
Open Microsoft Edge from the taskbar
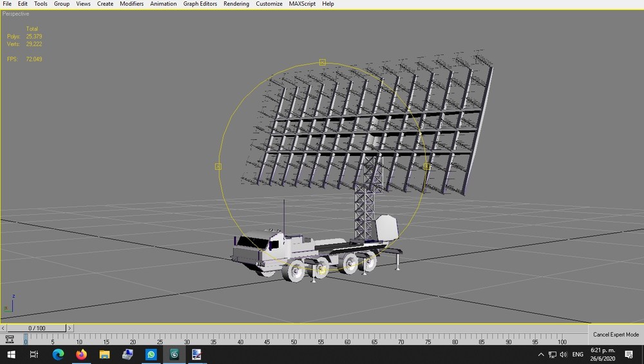(x=58, y=354)
